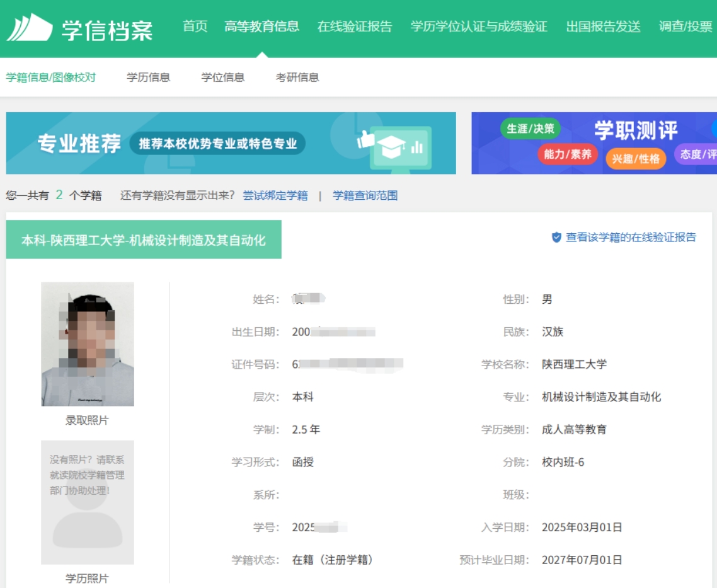Open the 学籍查询范围 link
The height and width of the screenshot is (588, 717).
pyautogui.click(x=365, y=196)
